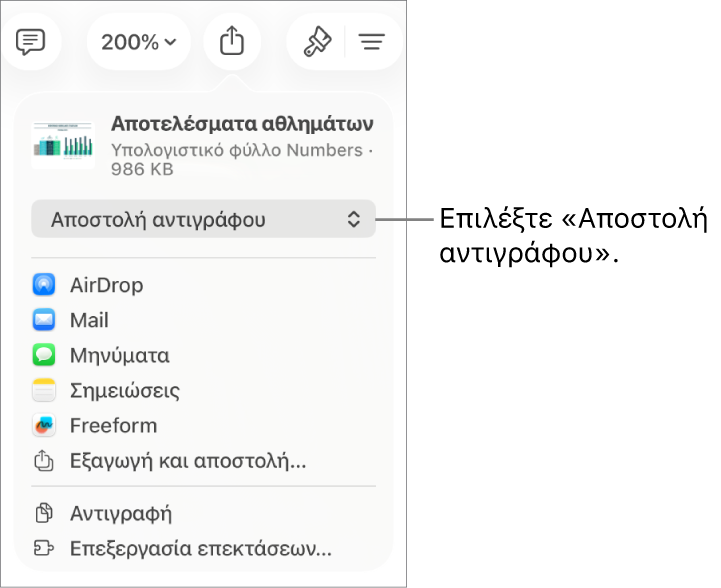Open the Αποστολή αντιγράφου pop-up menu

coord(203,219)
